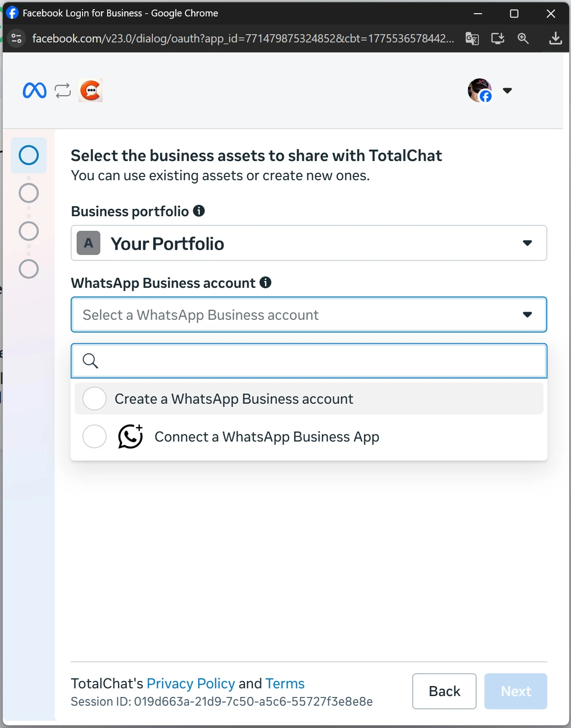Click the WhatsApp Business account info icon
The width and height of the screenshot is (571, 728).
(265, 282)
